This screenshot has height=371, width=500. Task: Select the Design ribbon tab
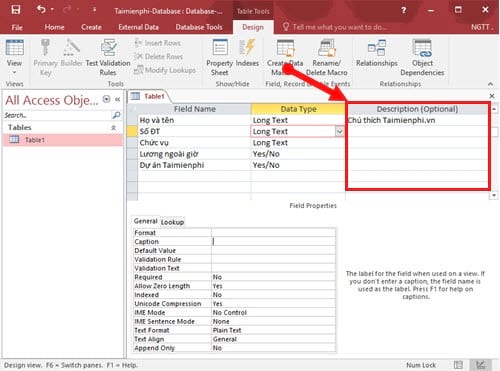(253, 27)
